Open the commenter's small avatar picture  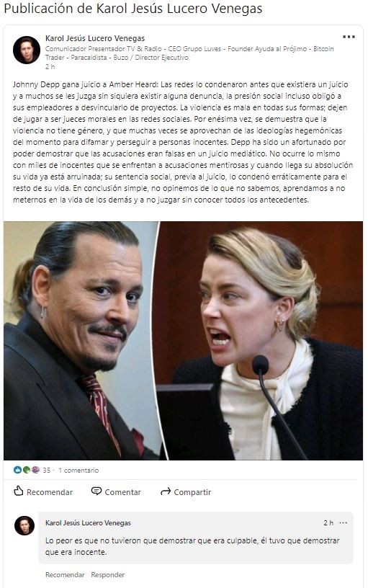tap(24, 525)
